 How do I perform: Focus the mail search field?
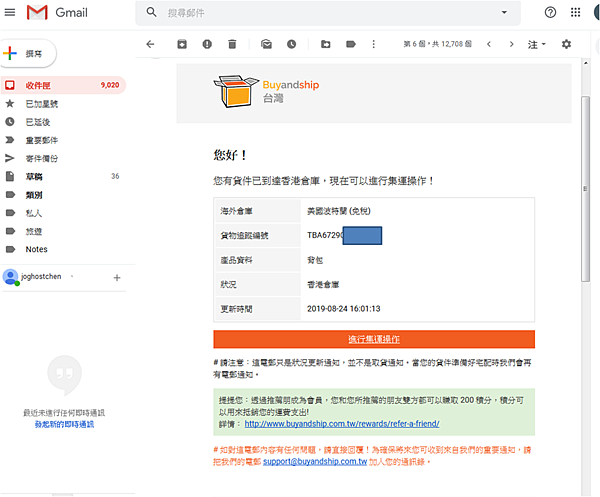[329, 13]
